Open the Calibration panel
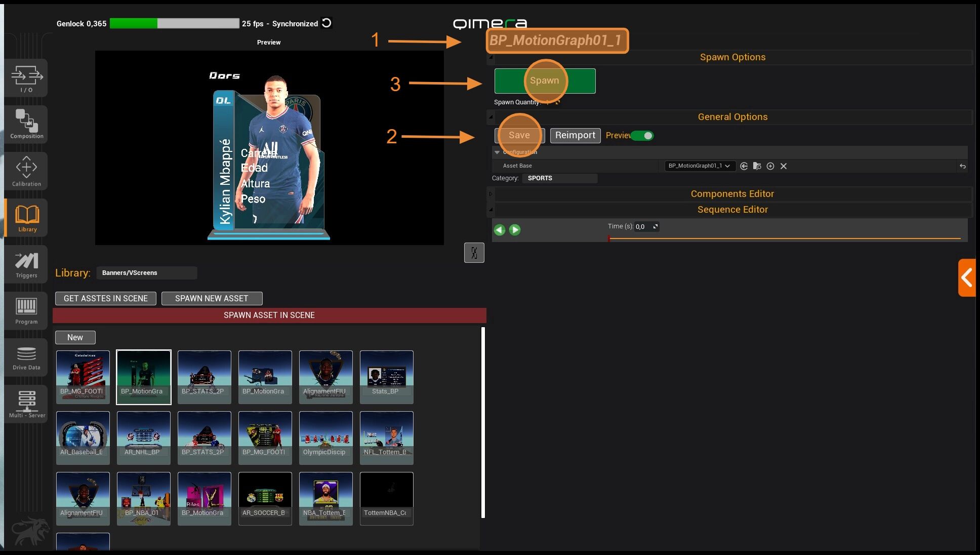This screenshot has width=980, height=555. pos(26,171)
